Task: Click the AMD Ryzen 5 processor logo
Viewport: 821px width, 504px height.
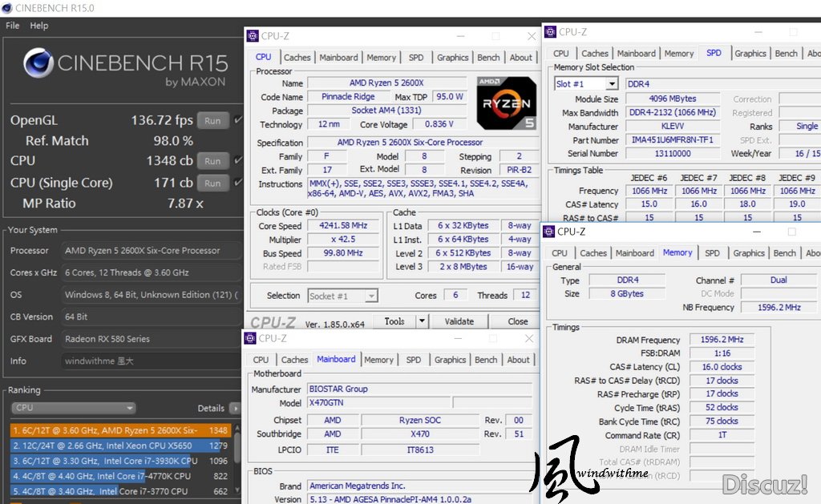Action: [506, 103]
